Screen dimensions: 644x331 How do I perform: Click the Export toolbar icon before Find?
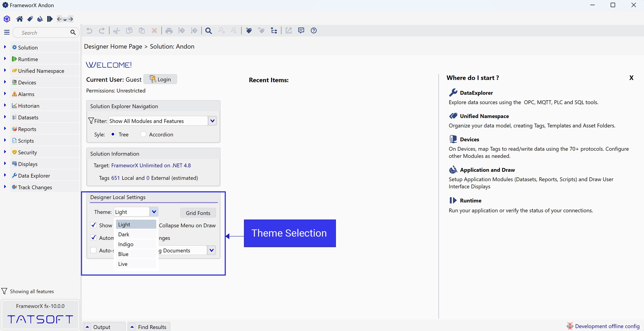pos(194,30)
